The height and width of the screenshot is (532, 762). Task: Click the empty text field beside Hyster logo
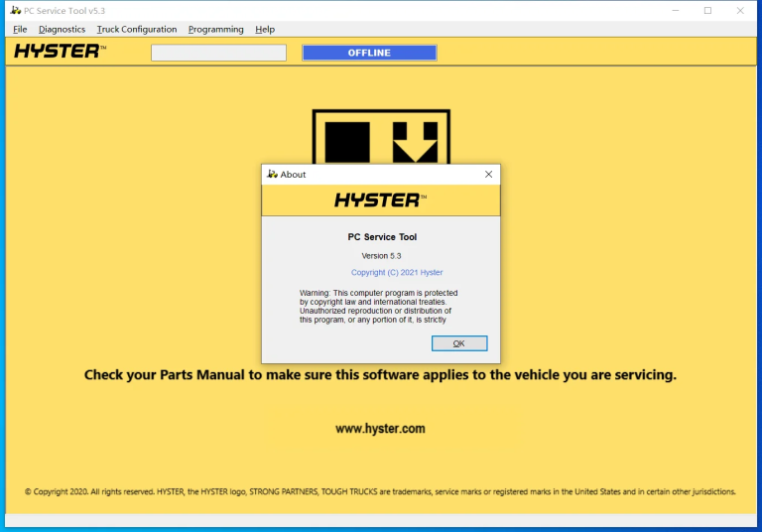click(x=218, y=53)
